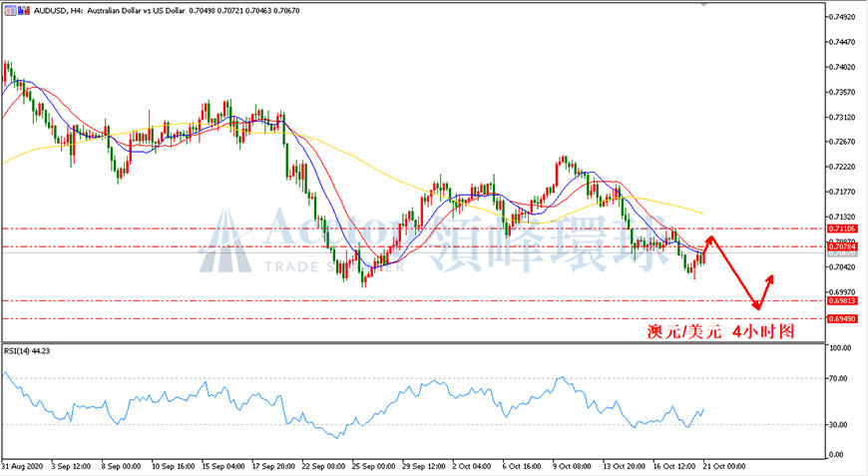
Task: Click the 澳元/美元 4小时图 red caption
Action: [x=720, y=331]
